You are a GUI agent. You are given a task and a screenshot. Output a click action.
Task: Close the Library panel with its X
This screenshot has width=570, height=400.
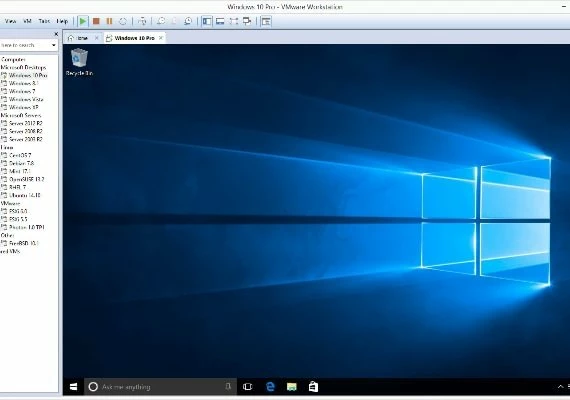click(x=56, y=34)
